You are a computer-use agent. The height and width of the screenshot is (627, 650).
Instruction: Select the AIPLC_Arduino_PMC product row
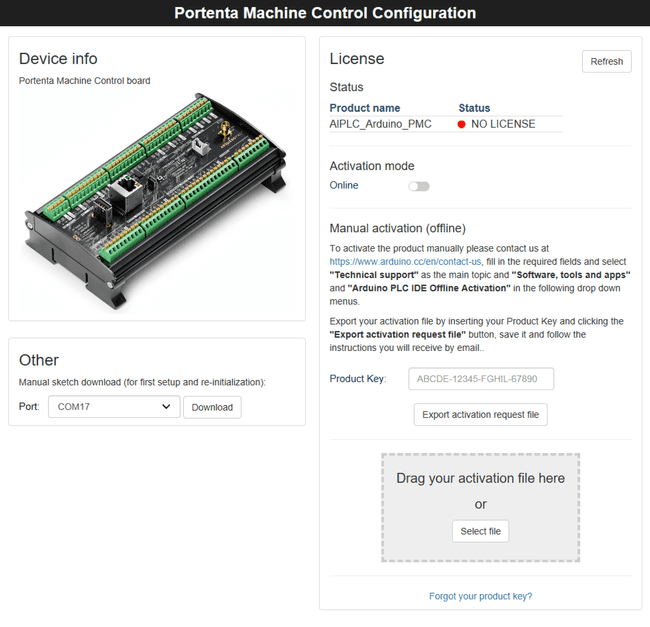pyautogui.click(x=378, y=125)
